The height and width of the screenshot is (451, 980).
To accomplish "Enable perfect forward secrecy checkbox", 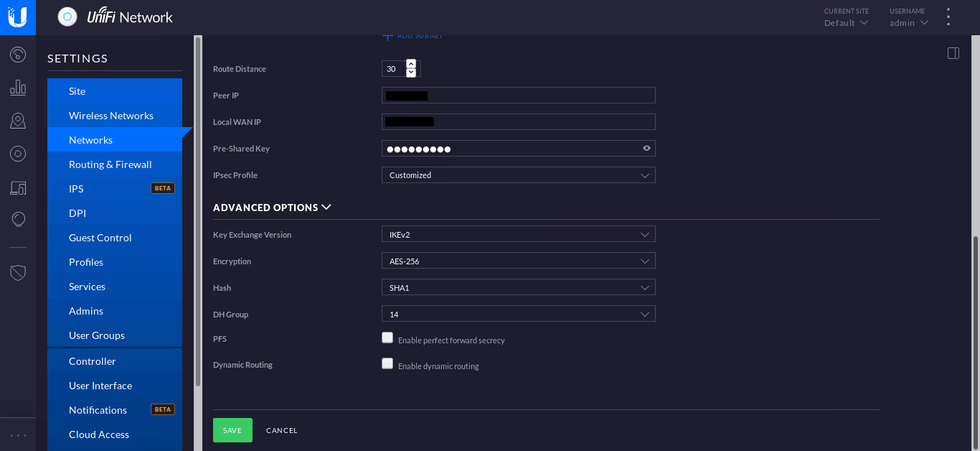I will (x=387, y=338).
